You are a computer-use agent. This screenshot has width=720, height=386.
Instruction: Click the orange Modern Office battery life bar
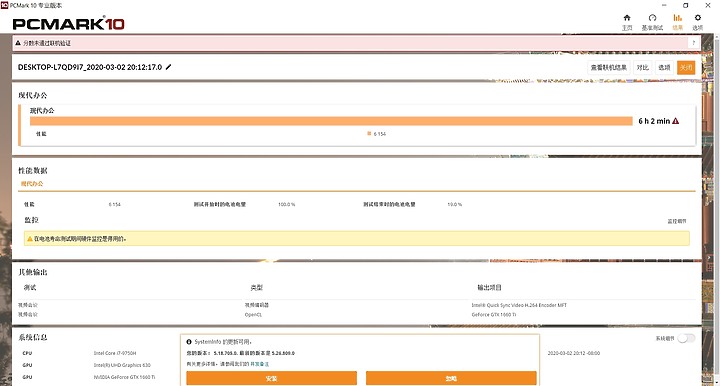331,121
